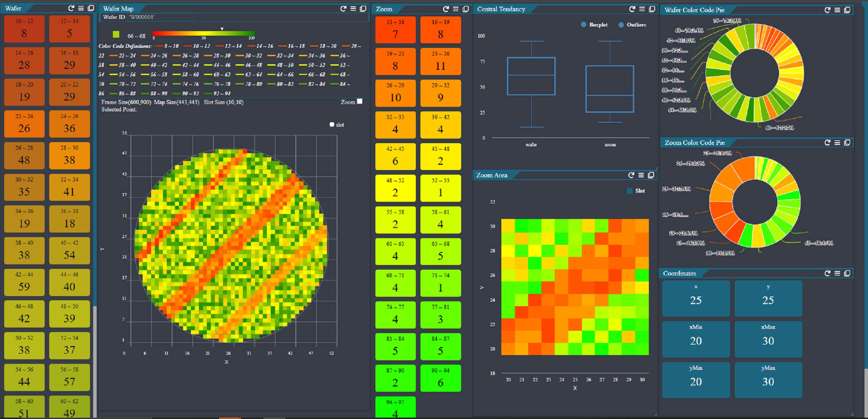The width and height of the screenshot is (868, 419).
Task: Refresh the Coordinates panel
Action: 827,273
